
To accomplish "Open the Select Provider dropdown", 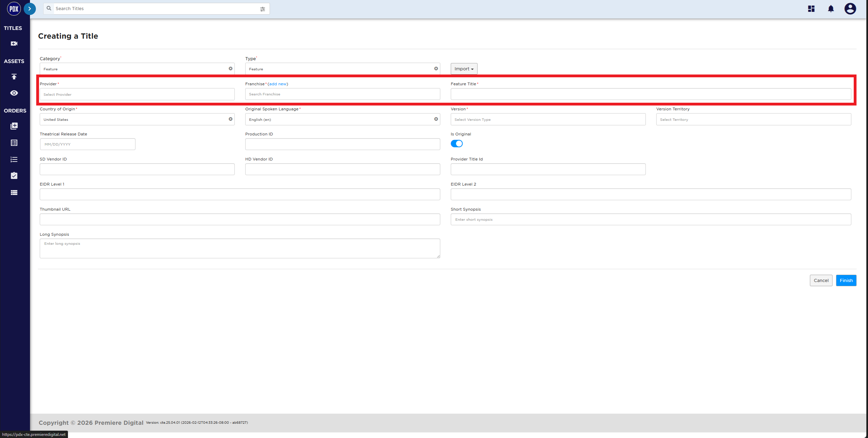I will (137, 94).
